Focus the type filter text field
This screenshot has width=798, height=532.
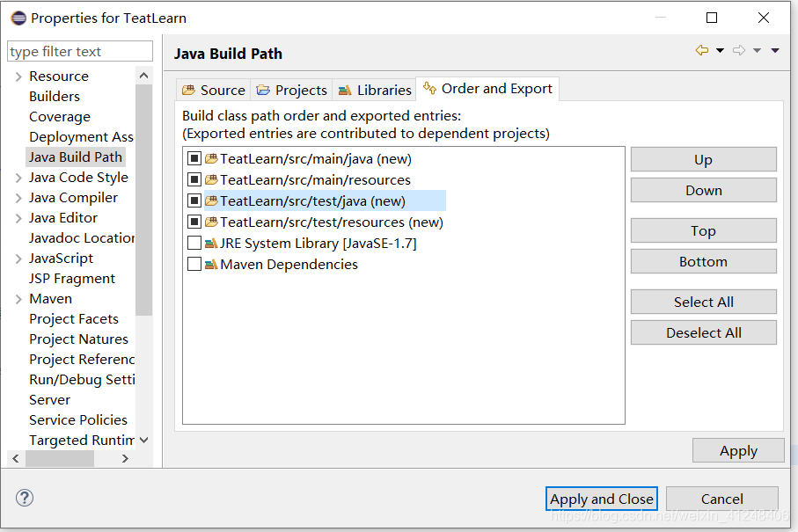pos(79,52)
